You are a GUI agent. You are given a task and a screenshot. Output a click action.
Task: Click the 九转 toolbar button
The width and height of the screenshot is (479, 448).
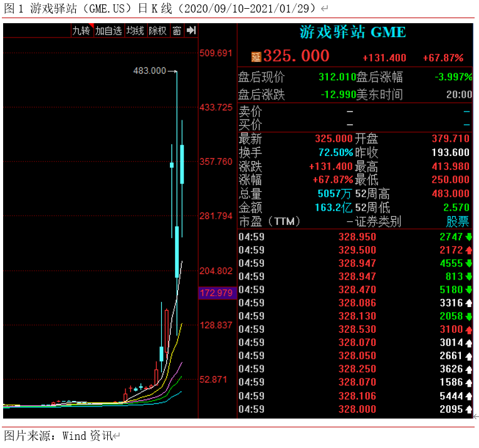click(82, 31)
